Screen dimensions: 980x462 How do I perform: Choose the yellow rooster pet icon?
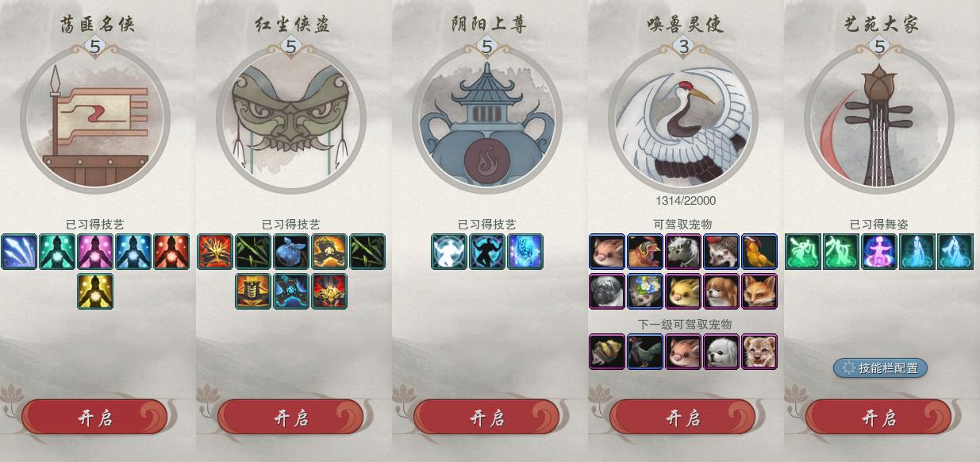coord(759,252)
